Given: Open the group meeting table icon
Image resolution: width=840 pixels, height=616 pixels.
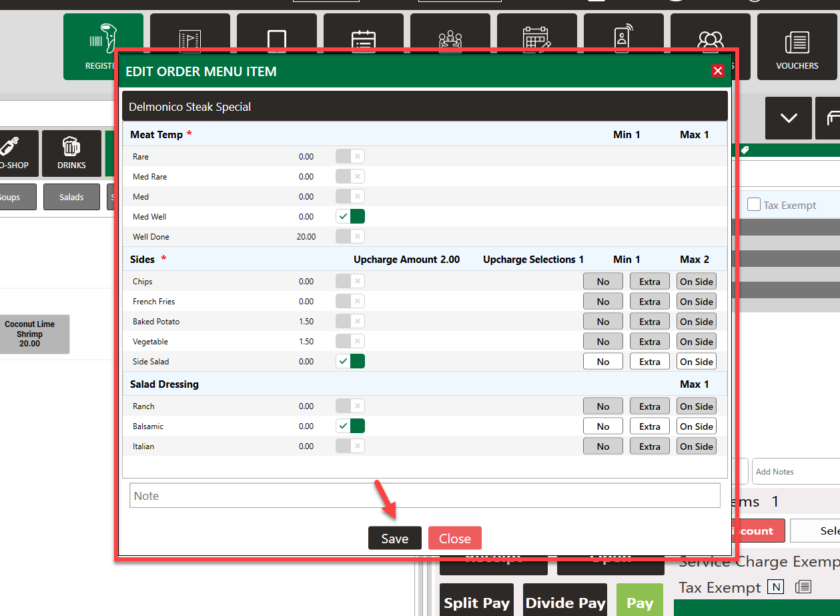Looking at the screenshot, I should 450,39.
